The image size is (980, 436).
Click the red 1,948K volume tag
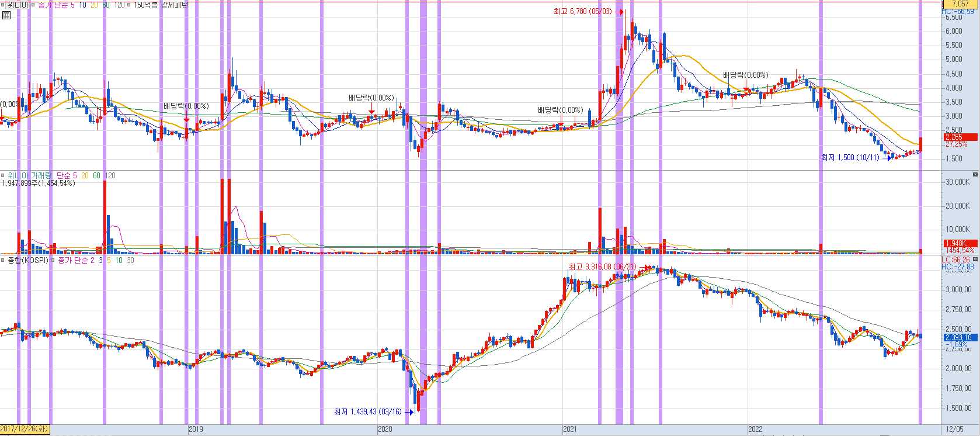pos(960,243)
